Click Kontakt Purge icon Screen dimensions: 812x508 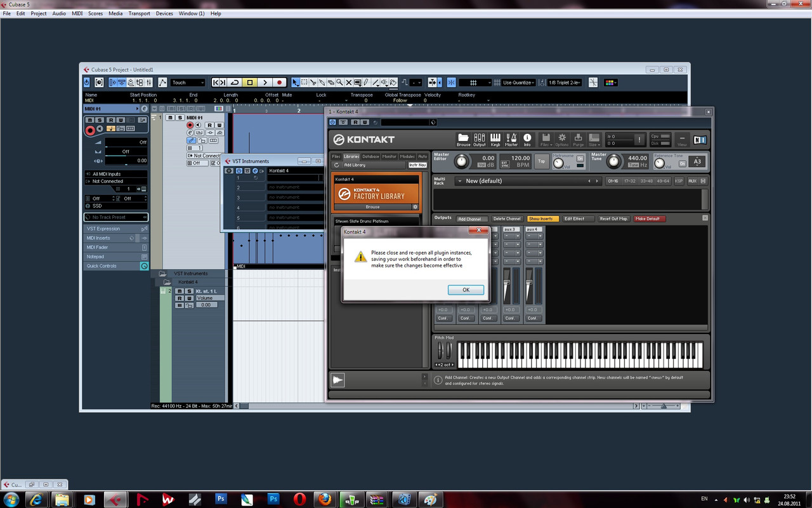coord(578,139)
